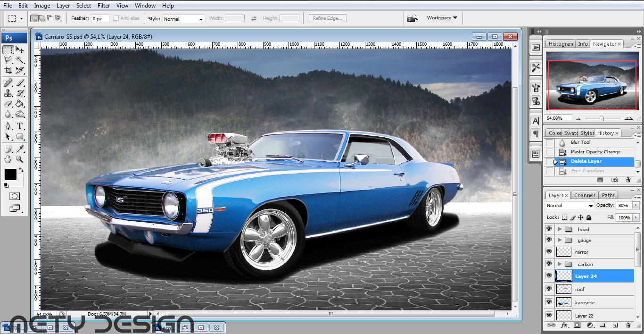The width and height of the screenshot is (644, 334).
Task: Hide the mirror layer
Action: [x=549, y=252]
